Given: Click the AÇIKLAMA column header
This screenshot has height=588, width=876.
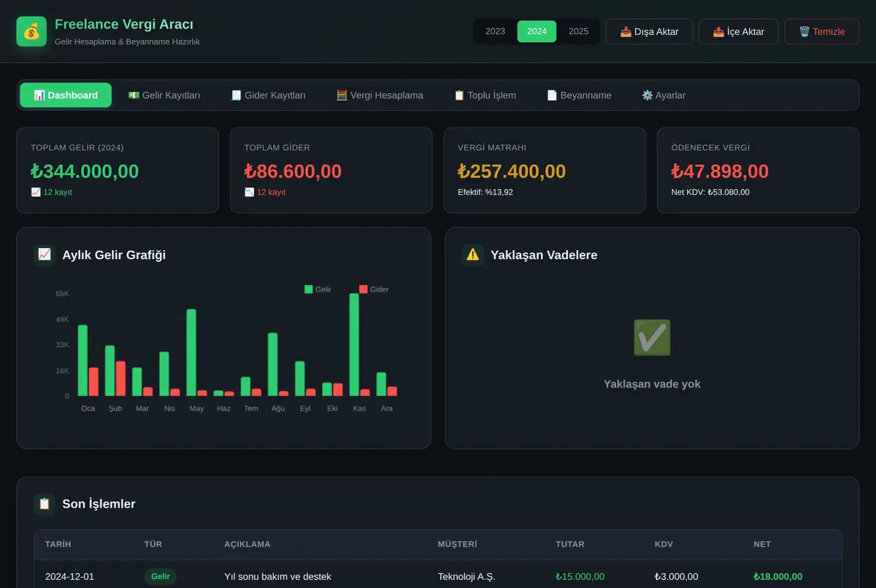Looking at the screenshot, I should (247, 544).
